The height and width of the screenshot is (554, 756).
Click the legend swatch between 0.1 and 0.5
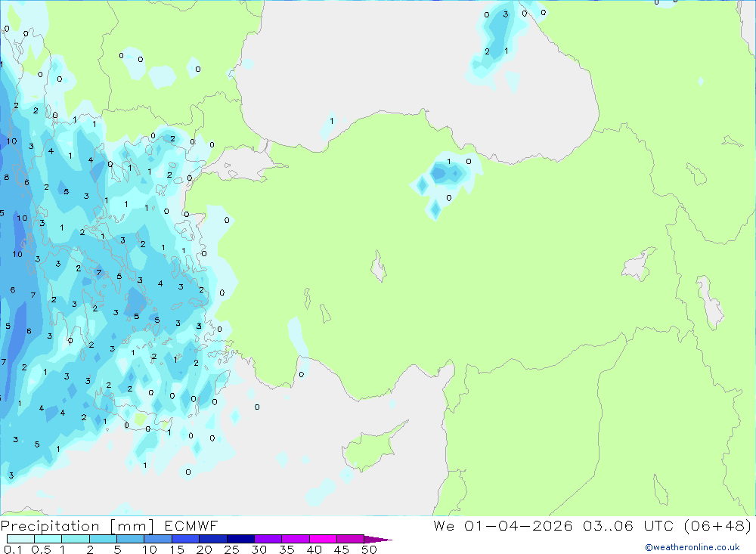click(x=20, y=539)
